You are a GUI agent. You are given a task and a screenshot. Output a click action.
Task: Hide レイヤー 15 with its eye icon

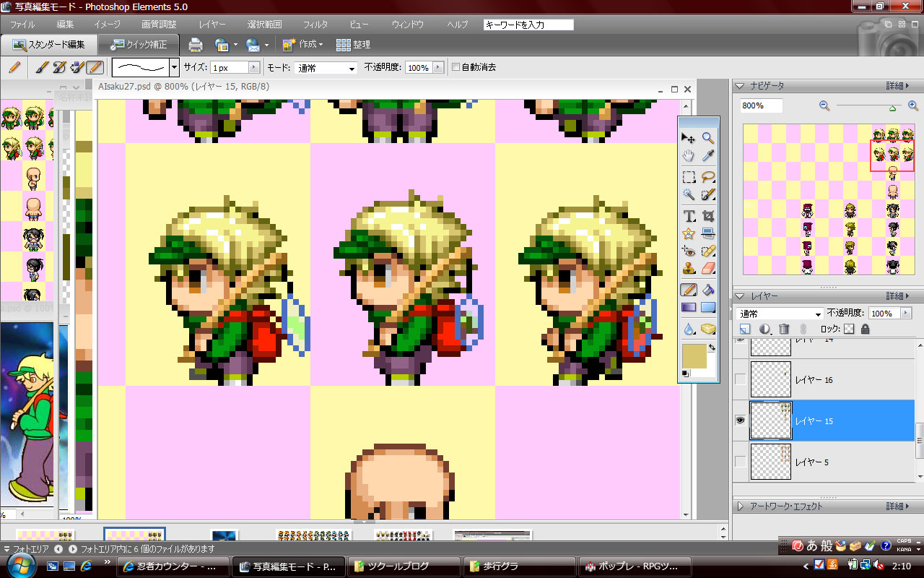740,420
